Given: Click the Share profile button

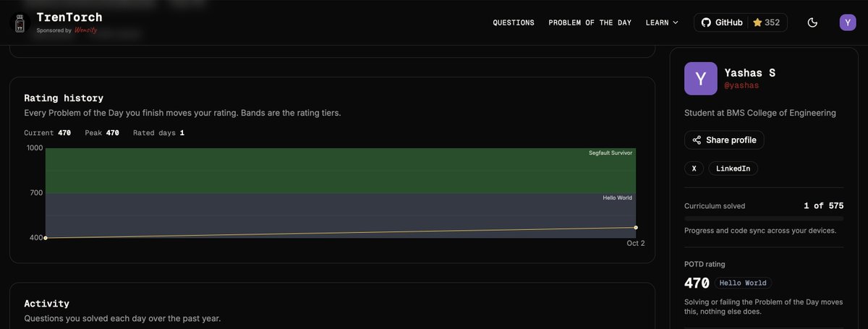Looking at the screenshot, I should tap(724, 140).
